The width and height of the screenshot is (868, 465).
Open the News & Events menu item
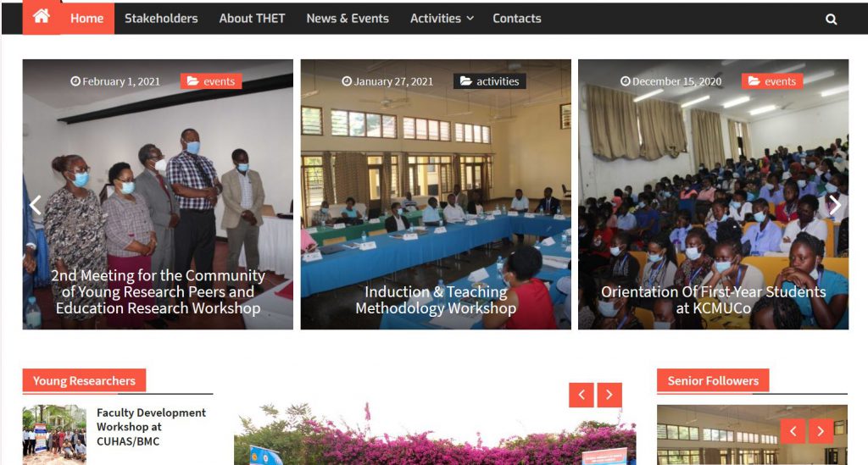348,19
